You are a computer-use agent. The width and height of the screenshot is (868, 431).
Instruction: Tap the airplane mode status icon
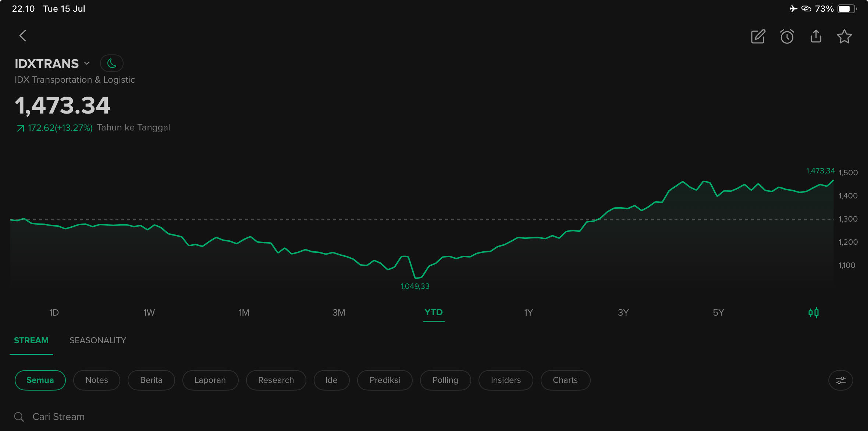coord(793,8)
